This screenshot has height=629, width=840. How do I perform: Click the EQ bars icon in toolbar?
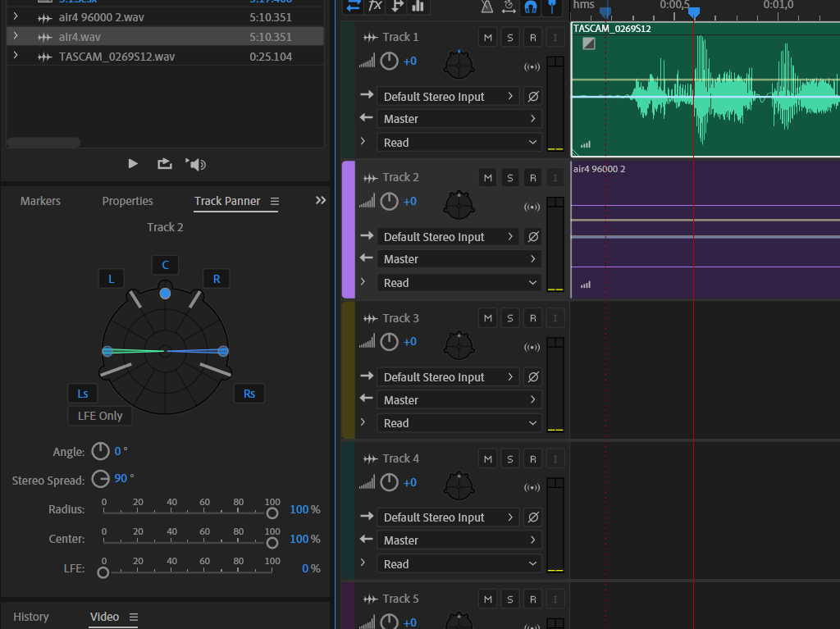tap(418, 6)
